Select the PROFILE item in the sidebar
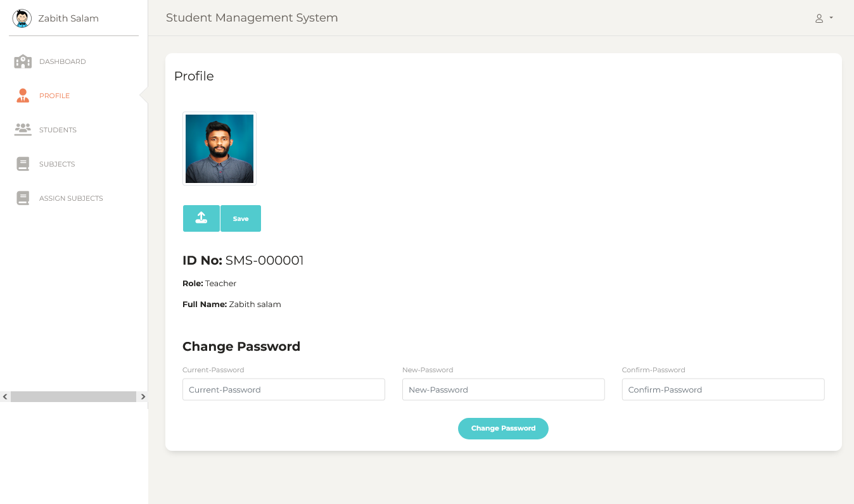Screen dimensions: 854x504 pos(54,96)
